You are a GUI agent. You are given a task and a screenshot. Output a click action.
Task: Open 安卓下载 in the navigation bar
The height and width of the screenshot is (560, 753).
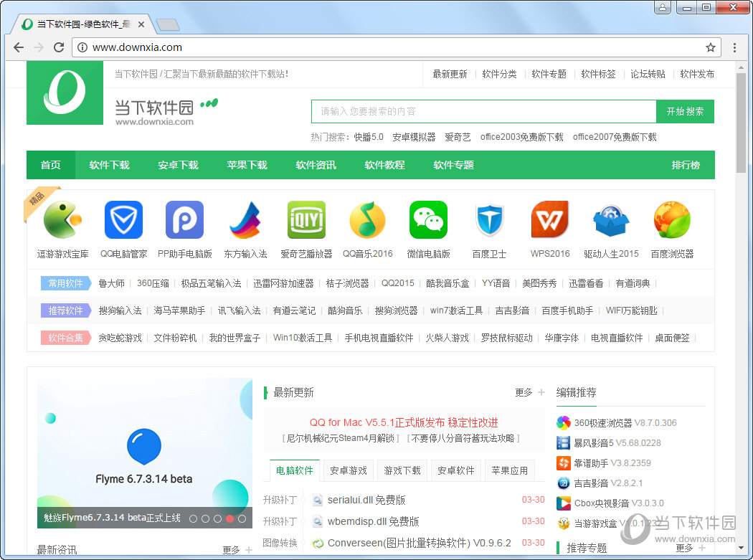pyautogui.click(x=178, y=165)
